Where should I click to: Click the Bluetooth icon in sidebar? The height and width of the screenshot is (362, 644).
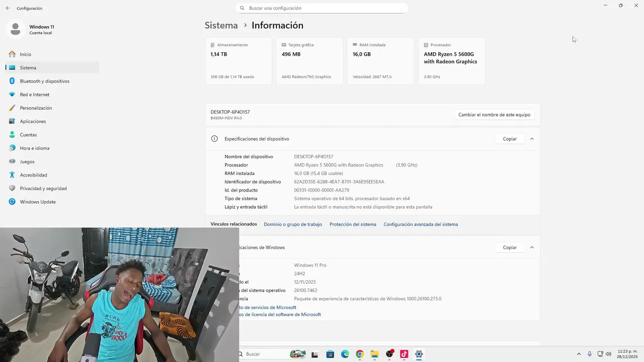click(12, 81)
